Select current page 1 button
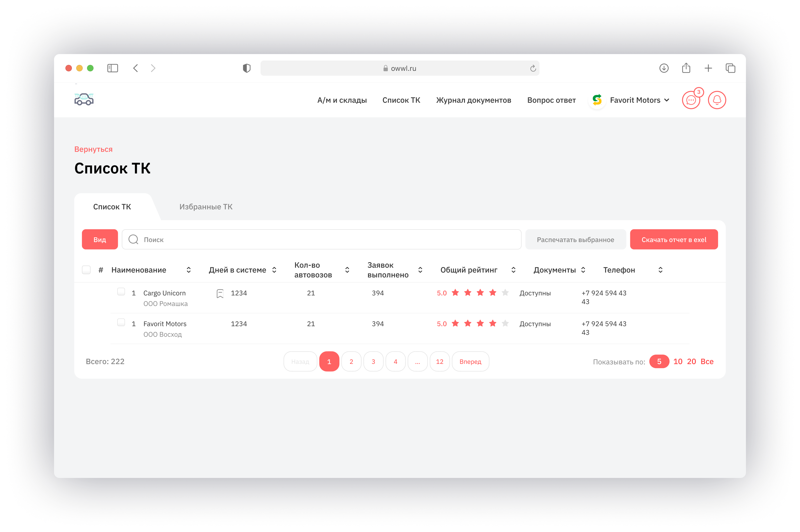The width and height of the screenshot is (800, 532). [x=329, y=362]
